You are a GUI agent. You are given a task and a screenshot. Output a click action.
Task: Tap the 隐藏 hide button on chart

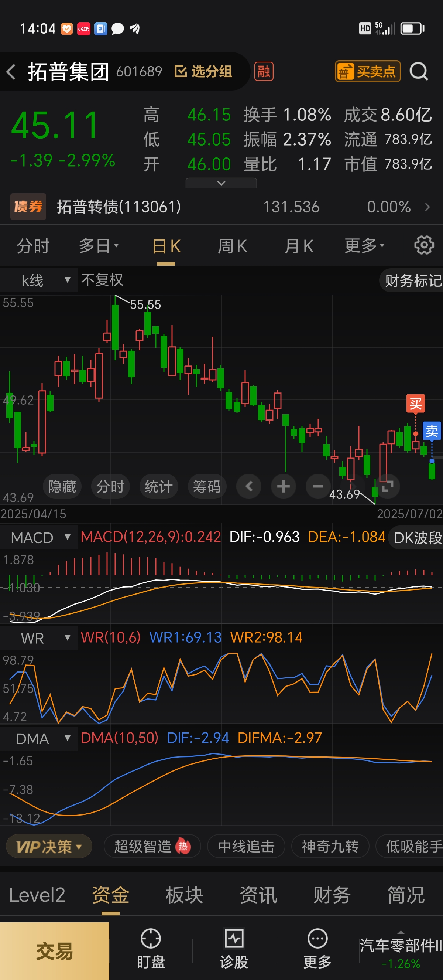62,486
